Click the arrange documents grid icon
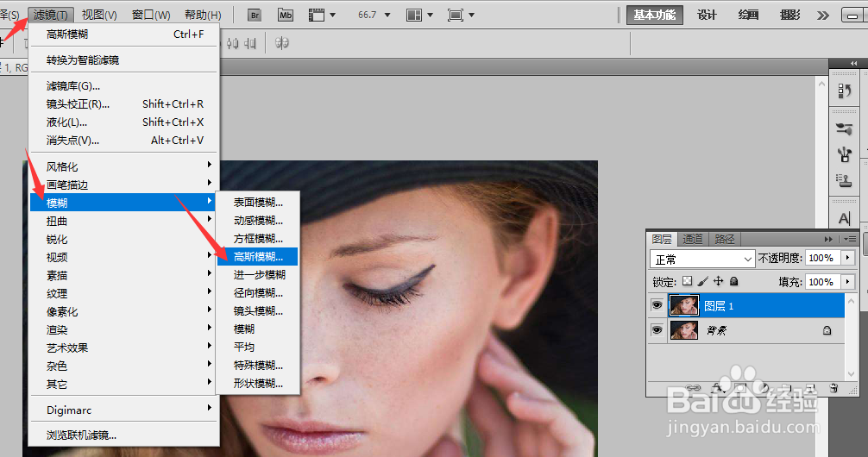The image size is (868, 457). click(x=414, y=15)
